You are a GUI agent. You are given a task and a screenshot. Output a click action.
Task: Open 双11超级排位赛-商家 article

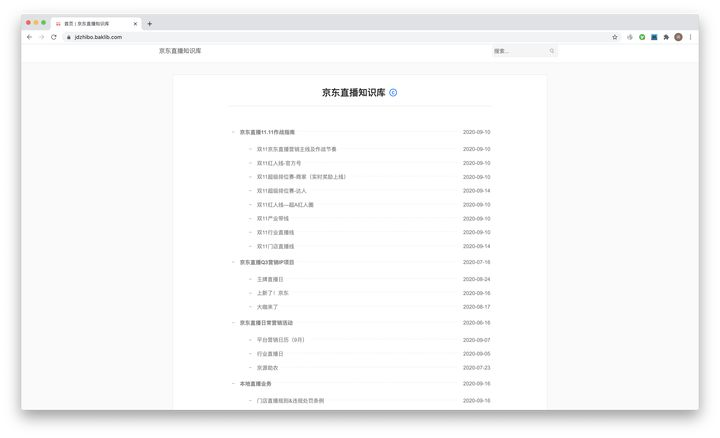301,177
